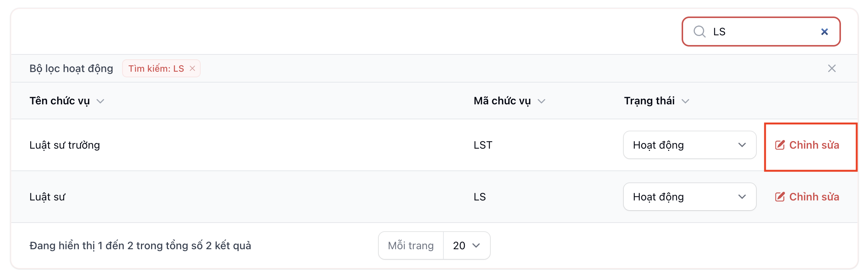Expand the per-page 20 dropdown
This screenshot has width=868, height=280.
pos(466,245)
